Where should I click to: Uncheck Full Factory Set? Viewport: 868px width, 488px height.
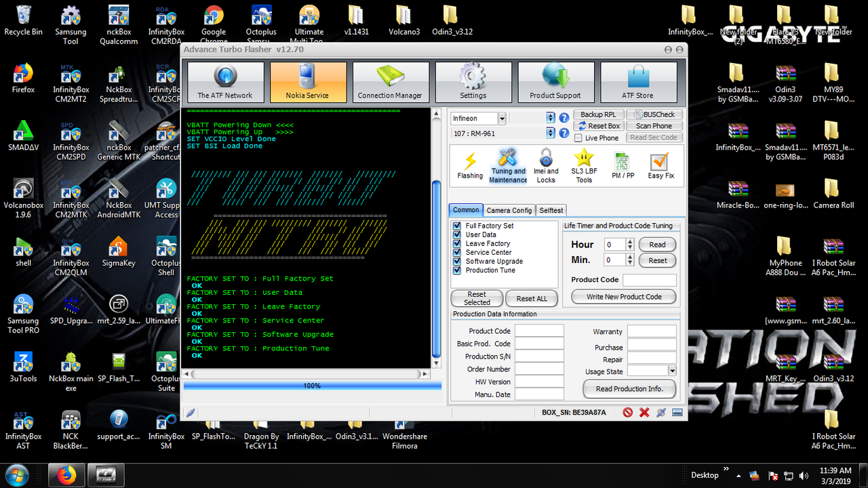[457, 226]
